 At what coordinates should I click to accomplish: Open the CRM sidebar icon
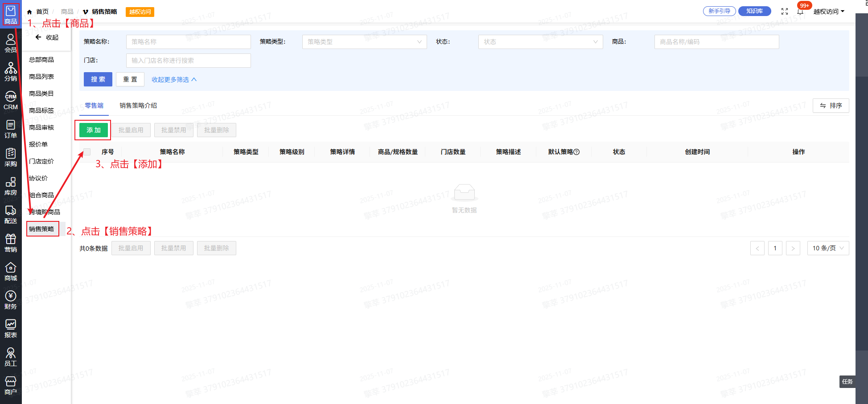pos(11,100)
